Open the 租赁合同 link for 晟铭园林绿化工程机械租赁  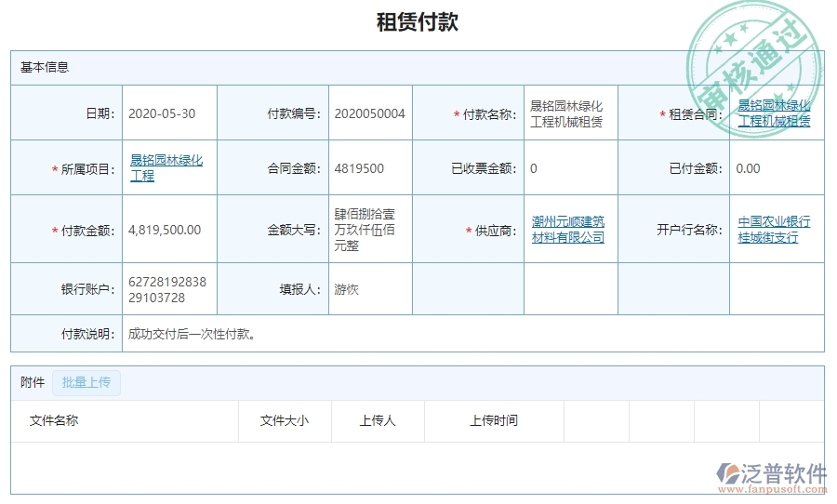[774, 113]
